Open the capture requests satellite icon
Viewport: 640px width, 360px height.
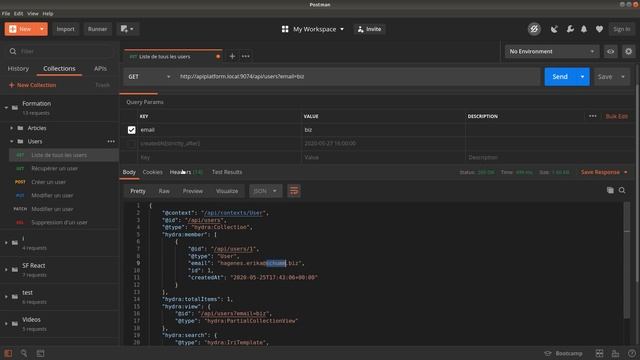point(554,29)
